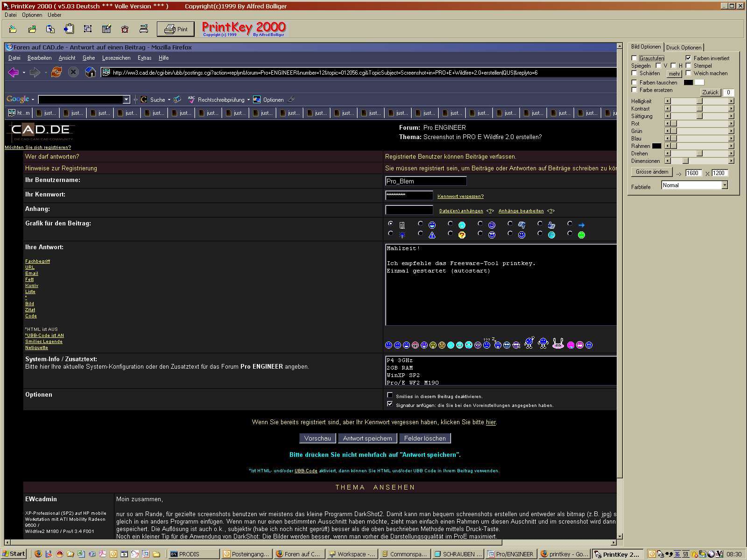Open PrintKey Ueber menu

tap(54, 15)
